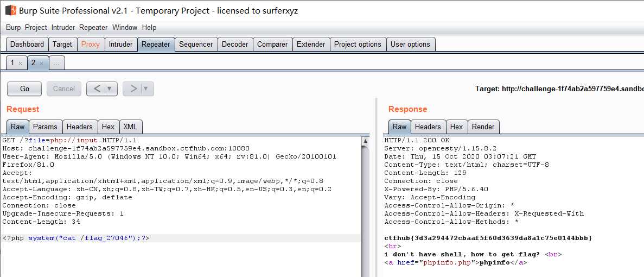This screenshot has height=277, width=644.
Task: Add a new Repeater tab via ellipsis
Action: (x=56, y=64)
